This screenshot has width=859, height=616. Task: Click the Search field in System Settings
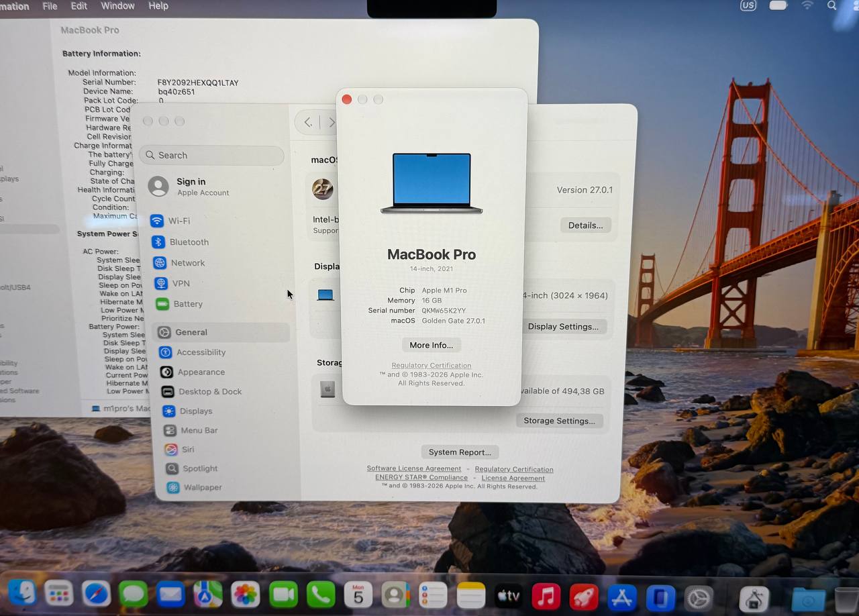[x=212, y=155]
